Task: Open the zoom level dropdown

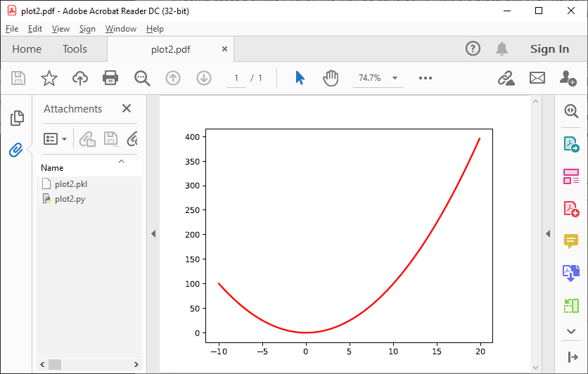Action: (395, 78)
